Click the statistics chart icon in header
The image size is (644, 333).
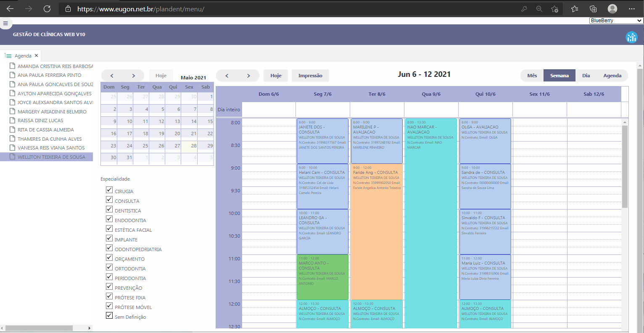tap(631, 37)
